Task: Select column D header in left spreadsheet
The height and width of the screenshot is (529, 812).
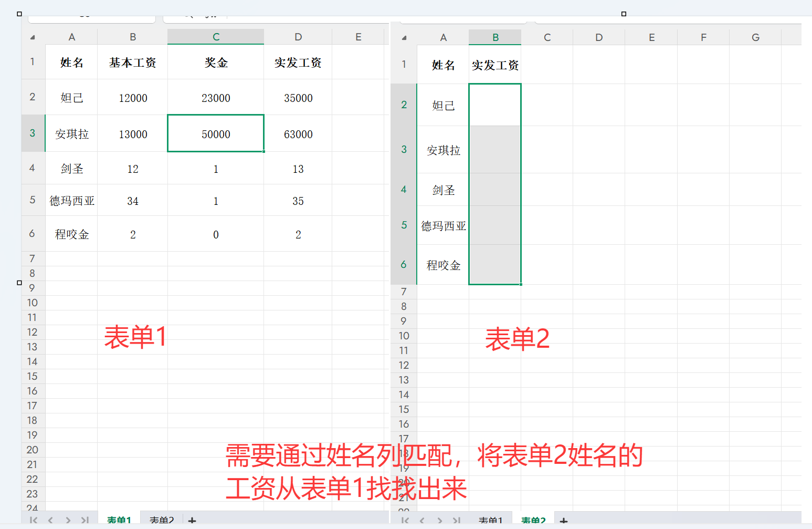Action: pos(298,37)
